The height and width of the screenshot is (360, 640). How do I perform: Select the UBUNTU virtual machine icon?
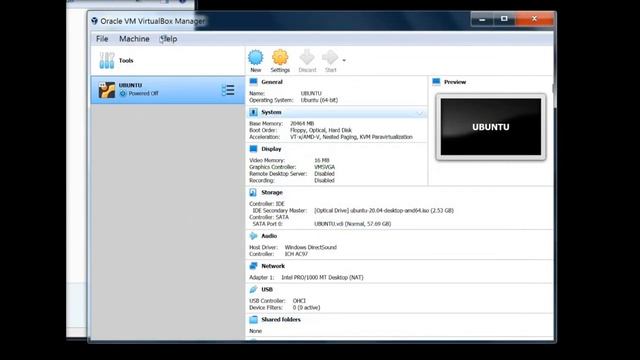pos(107,90)
